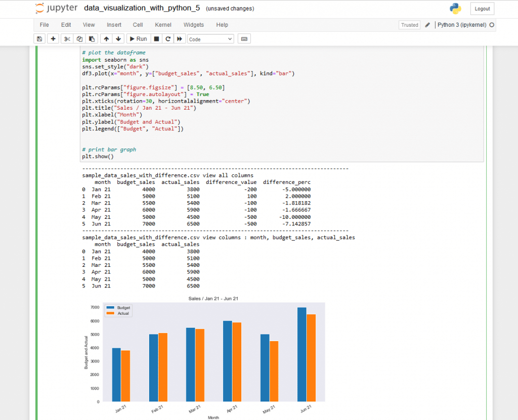Insert a cell below with the plus icon
Screen dimensions: 518x420
[x=53, y=39]
